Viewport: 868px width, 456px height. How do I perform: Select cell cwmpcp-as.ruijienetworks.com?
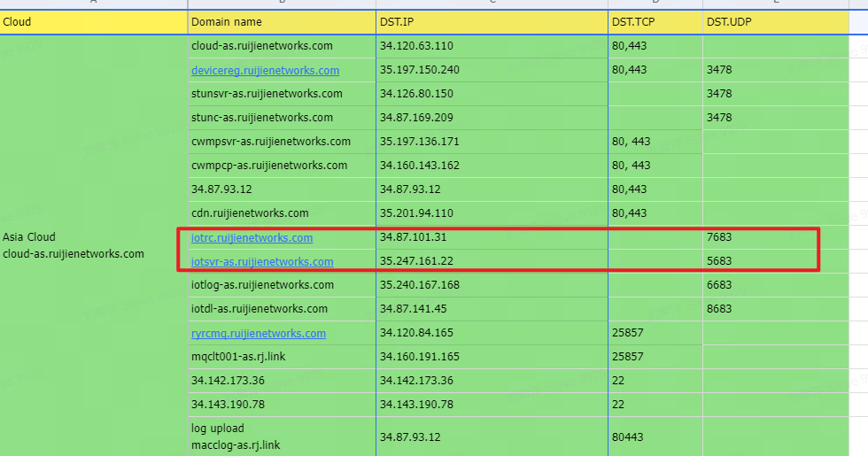point(282,165)
